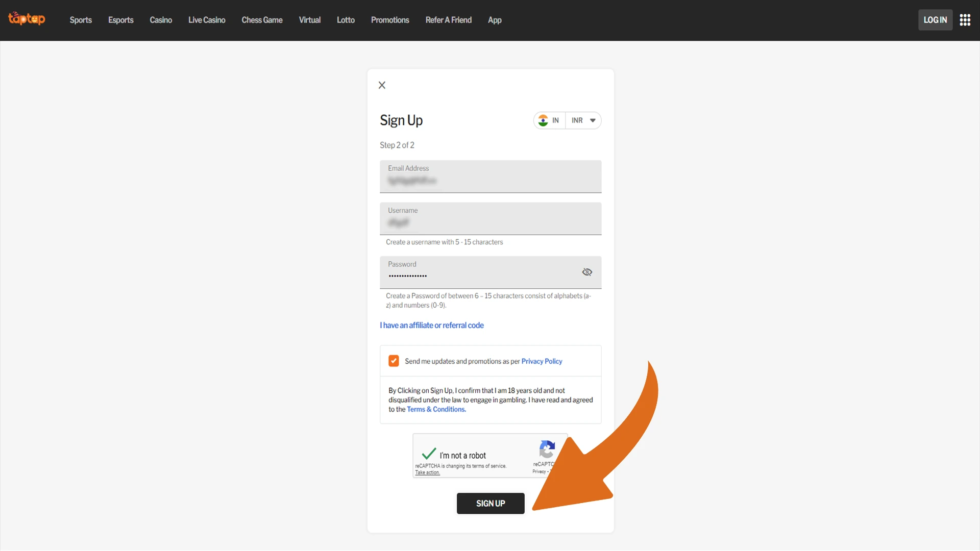980x551 pixels.
Task: Click the reCAPTCHA logo icon
Action: click(x=547, y=449)
